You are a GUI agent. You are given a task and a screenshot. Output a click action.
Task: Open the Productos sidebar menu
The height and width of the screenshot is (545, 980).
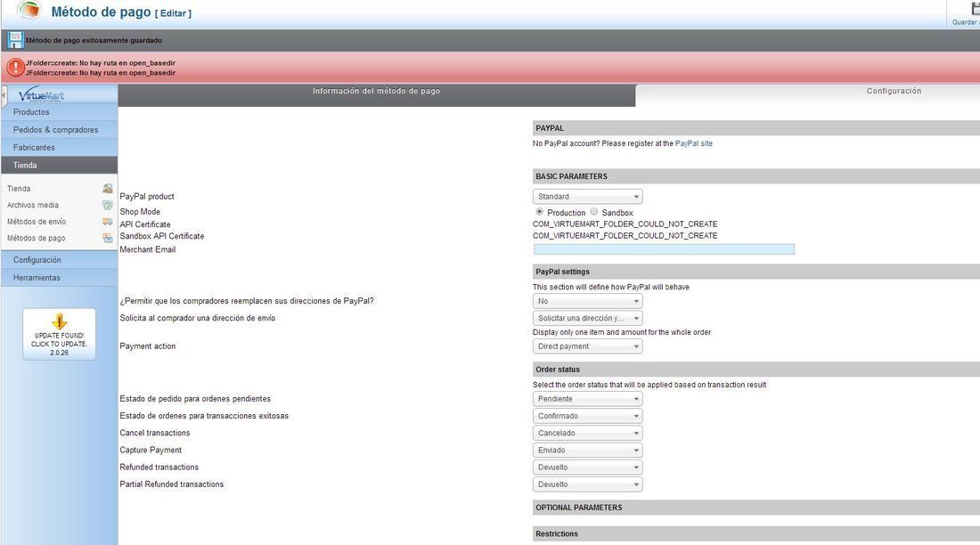60,112
